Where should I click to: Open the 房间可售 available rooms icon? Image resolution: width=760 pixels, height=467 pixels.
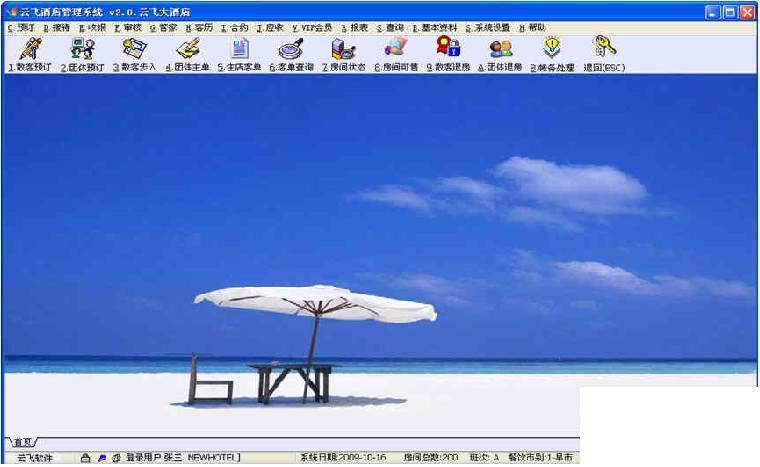[396, 55]
